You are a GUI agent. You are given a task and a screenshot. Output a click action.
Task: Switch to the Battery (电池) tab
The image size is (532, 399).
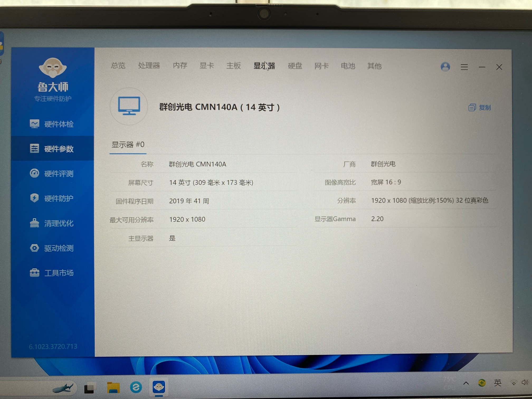pyautogui.click(x=348, y=66)
